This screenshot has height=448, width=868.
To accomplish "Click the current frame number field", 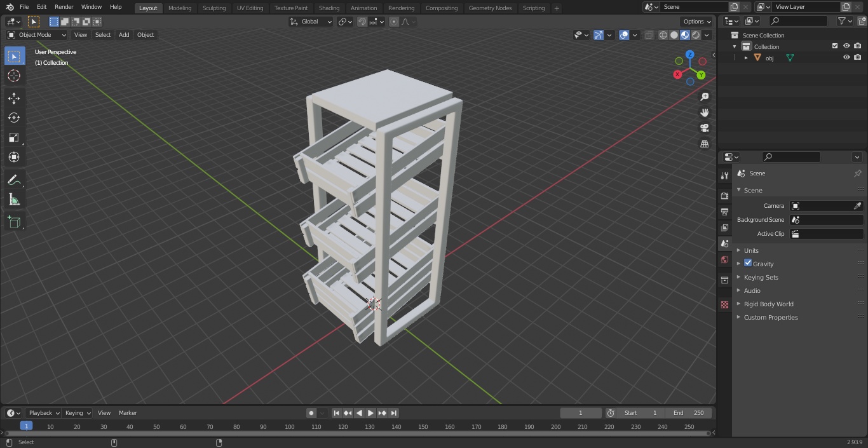I will click(x=581, y=413).
